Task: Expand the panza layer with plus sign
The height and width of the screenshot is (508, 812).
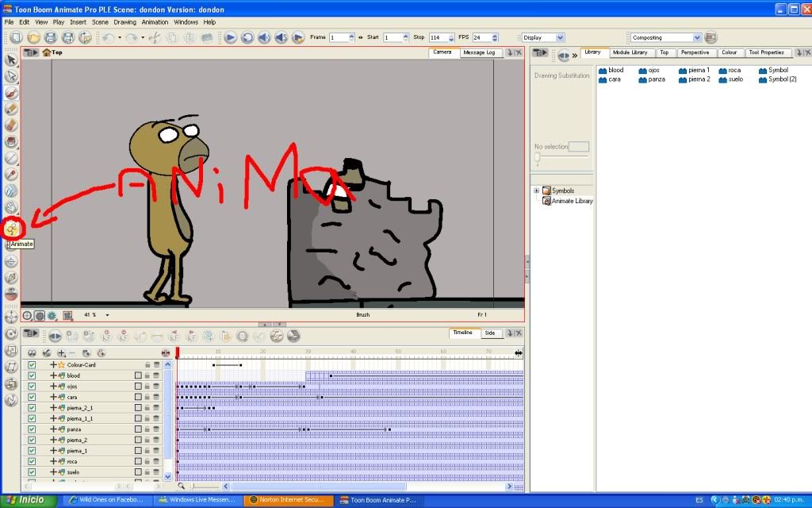Action: [x=53, y=429]
